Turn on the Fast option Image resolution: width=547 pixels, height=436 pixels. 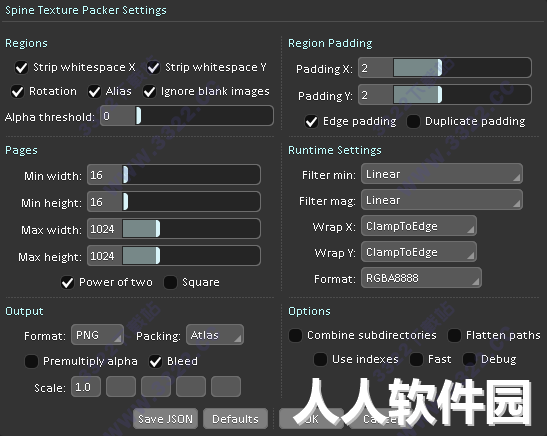coord(417,359)
